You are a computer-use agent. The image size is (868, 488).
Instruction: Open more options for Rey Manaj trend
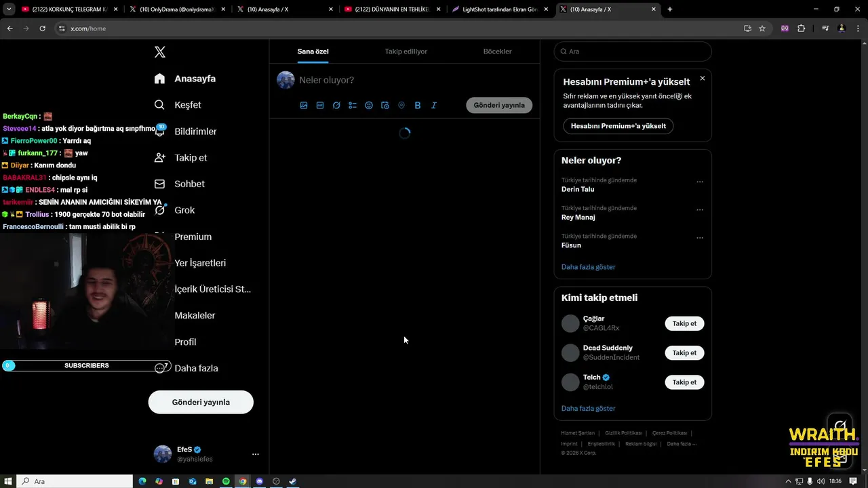pos(700,209)
